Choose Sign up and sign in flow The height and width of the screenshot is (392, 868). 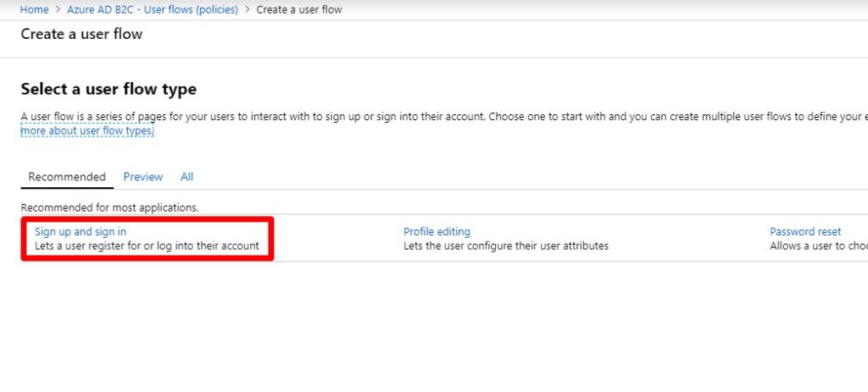[x=81, y=232]
